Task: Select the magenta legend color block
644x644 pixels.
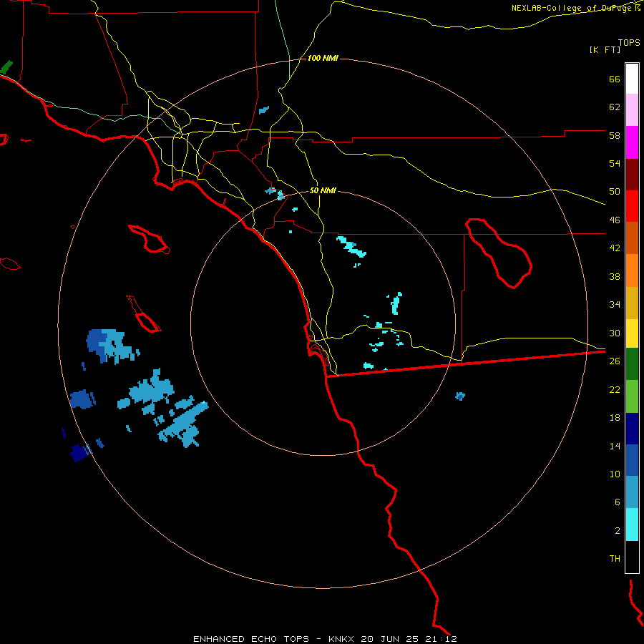Action: pyautogui.click(x=632, y=142)
